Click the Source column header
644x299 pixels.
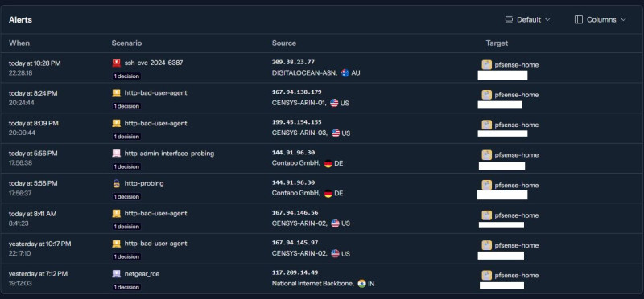click(284, 43)
